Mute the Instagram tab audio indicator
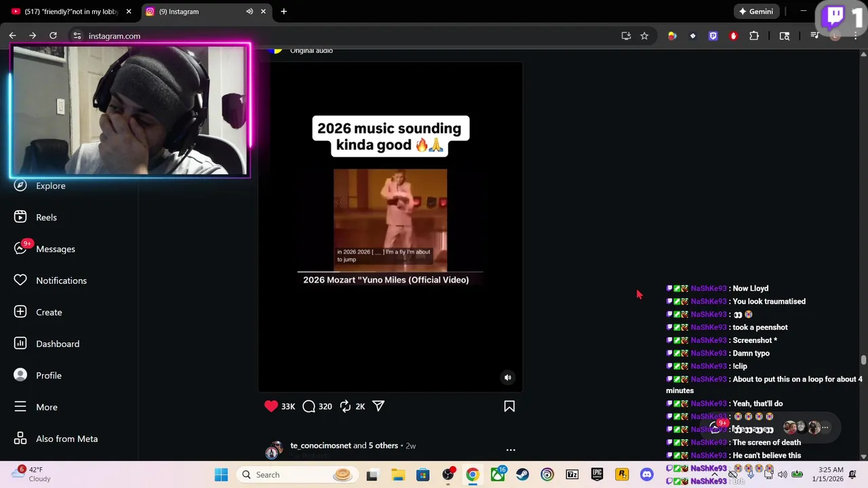 [x=250, y=12]
